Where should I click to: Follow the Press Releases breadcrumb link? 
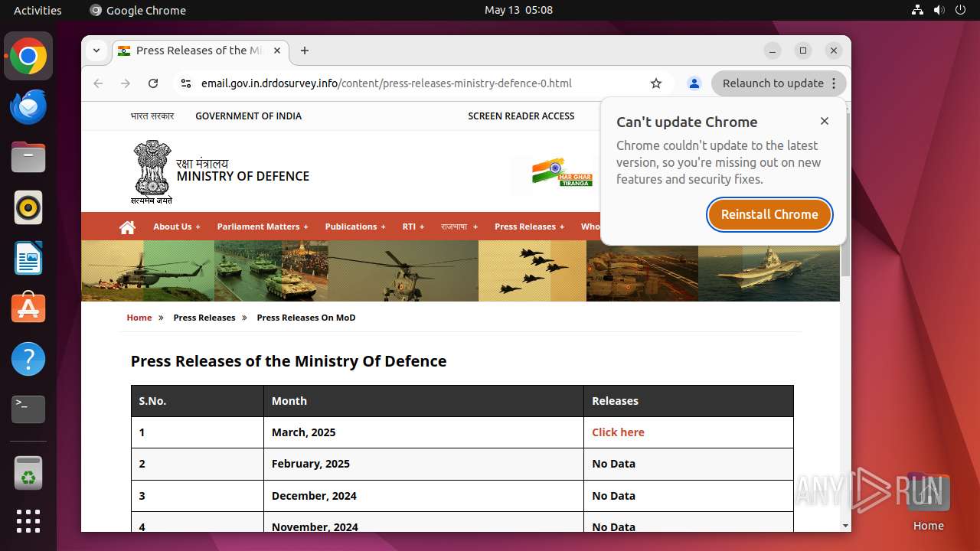click(204, 318)
